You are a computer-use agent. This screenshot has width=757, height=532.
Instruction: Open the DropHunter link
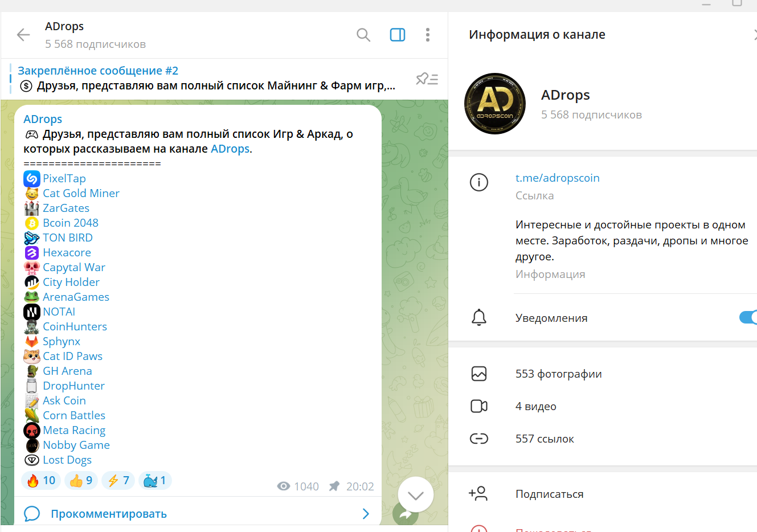73,386
